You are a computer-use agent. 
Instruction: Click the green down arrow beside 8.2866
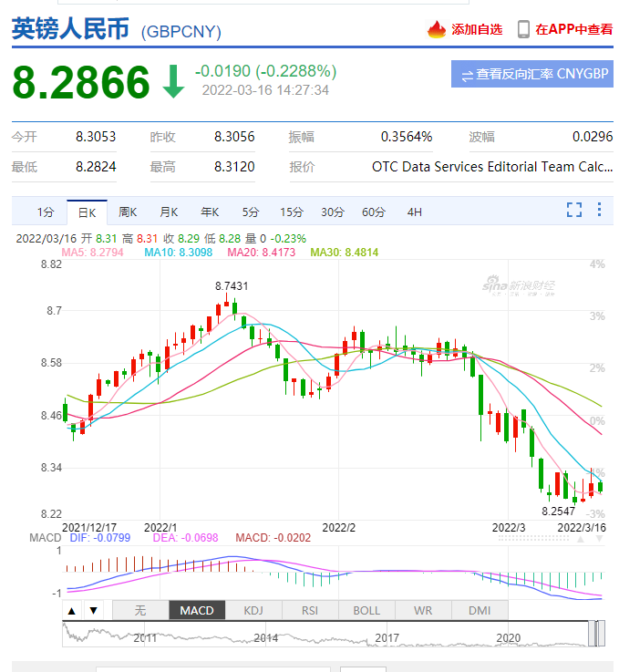(173, 81)
